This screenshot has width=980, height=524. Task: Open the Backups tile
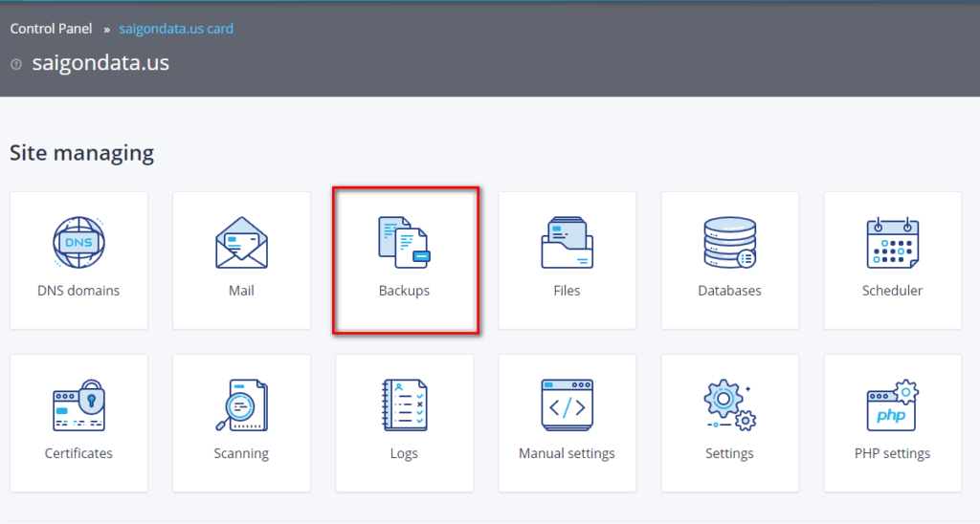point(405,260)
